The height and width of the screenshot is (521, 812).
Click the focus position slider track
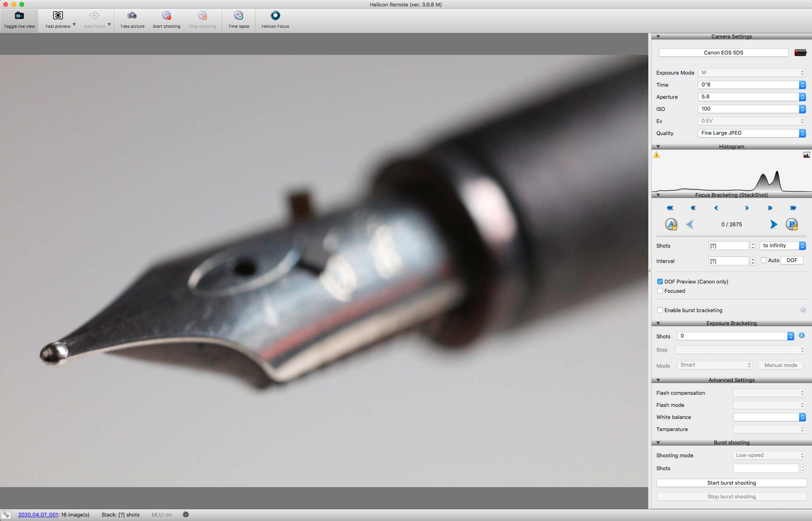pyautogui.click(x=731, y=236)
